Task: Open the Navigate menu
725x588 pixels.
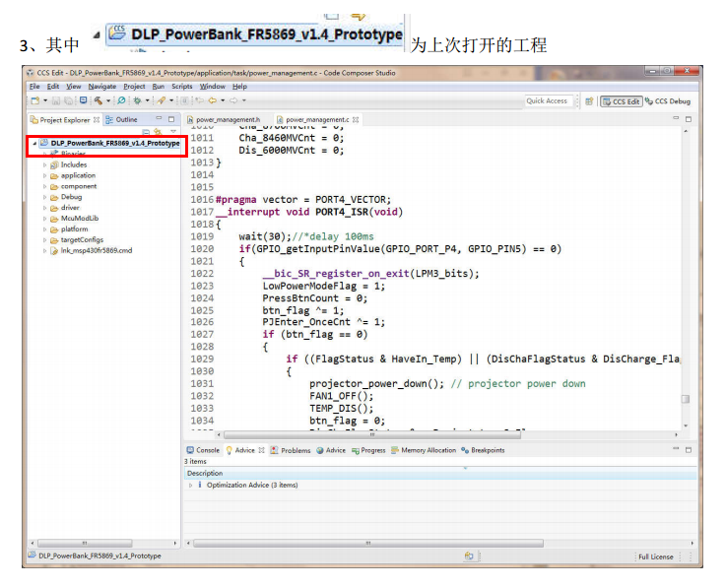Action: pyautogui.click(x=102, y=87)
